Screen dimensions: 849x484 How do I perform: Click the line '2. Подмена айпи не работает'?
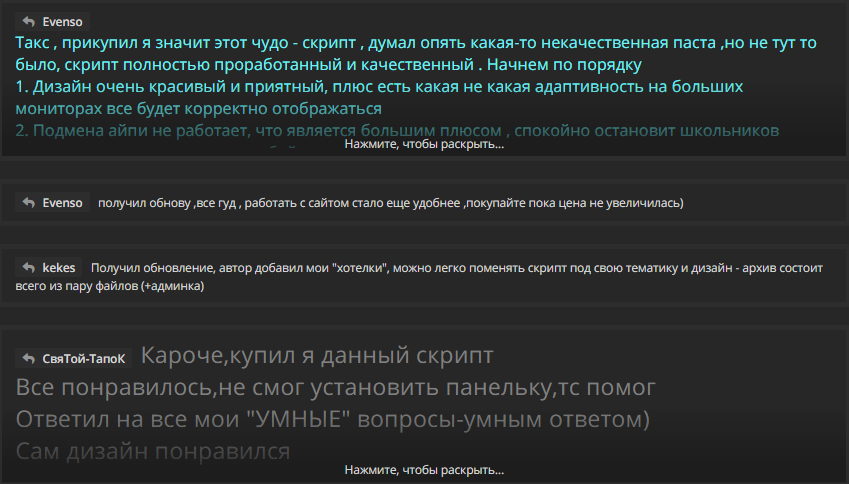133,130
